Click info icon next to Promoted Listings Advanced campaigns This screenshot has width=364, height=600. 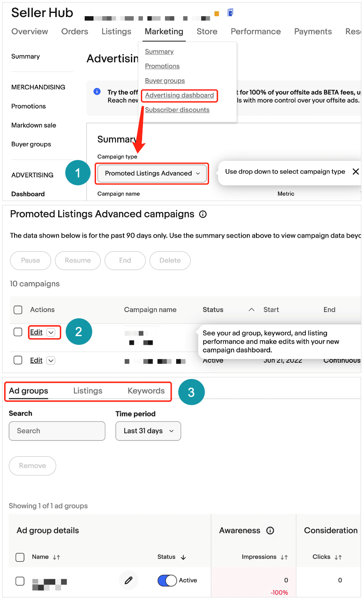203,214
